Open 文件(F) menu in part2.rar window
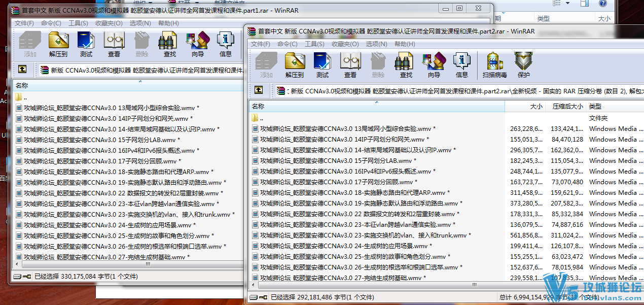Viewport: 644px width, 305px height. (261, 44)
